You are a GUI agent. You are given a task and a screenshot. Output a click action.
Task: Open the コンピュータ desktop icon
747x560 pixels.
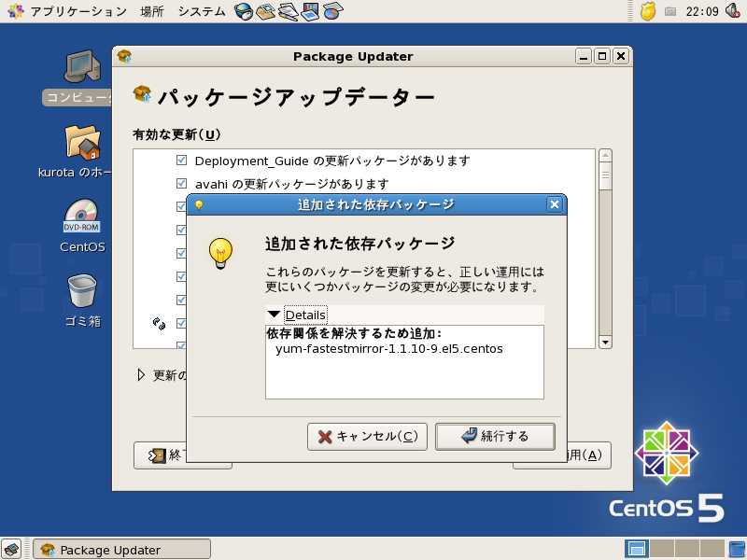point(82,77)
